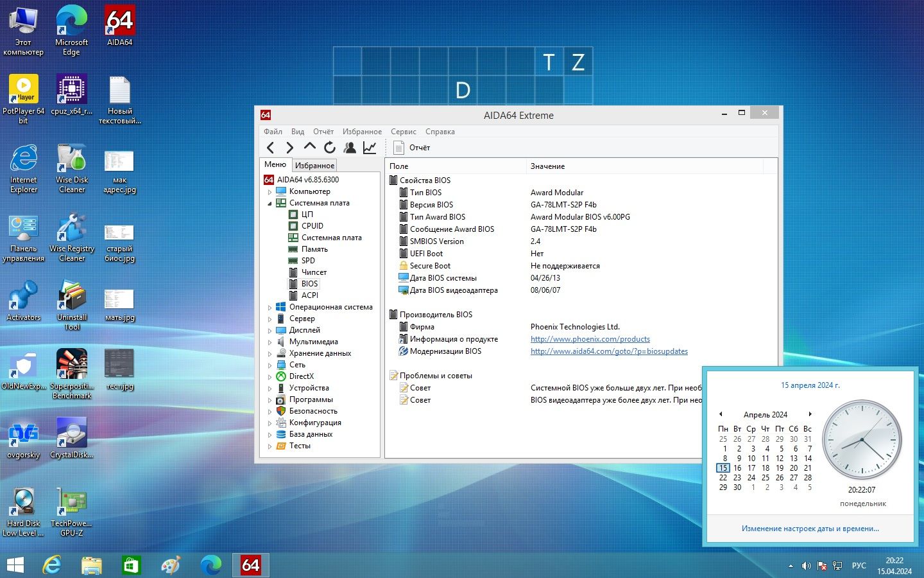Open the graph icon in AIDA64 toolbar
This screenshot has width=924, height=578.
[x=370, y=148]
